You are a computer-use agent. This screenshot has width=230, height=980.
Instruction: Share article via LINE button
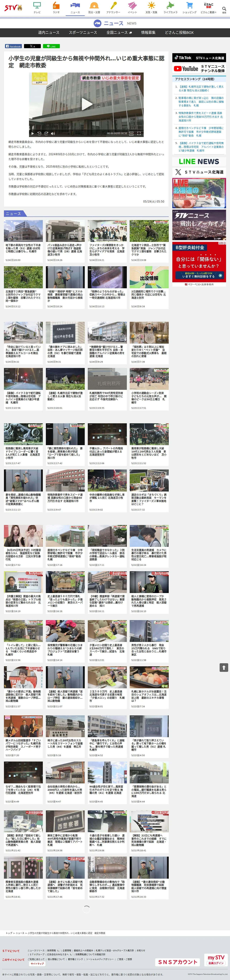click(51, 46)
